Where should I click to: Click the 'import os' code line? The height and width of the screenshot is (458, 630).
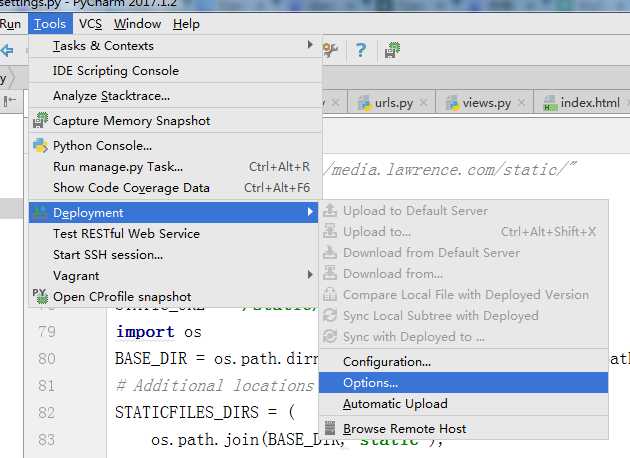(158, 332)
